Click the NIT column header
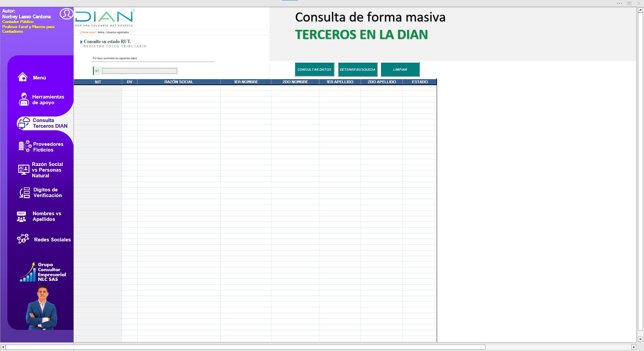This screenshot has width=644, height=351. click(x=98, y=82)
